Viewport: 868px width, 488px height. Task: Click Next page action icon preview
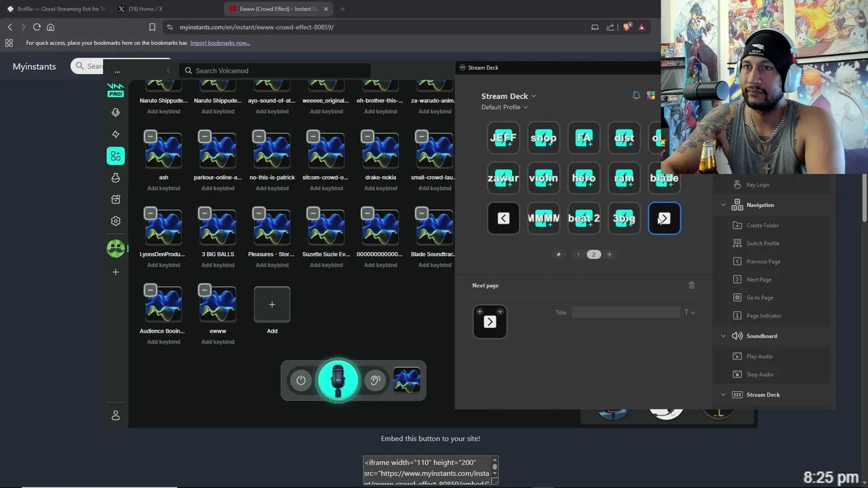tap(490, 322)
